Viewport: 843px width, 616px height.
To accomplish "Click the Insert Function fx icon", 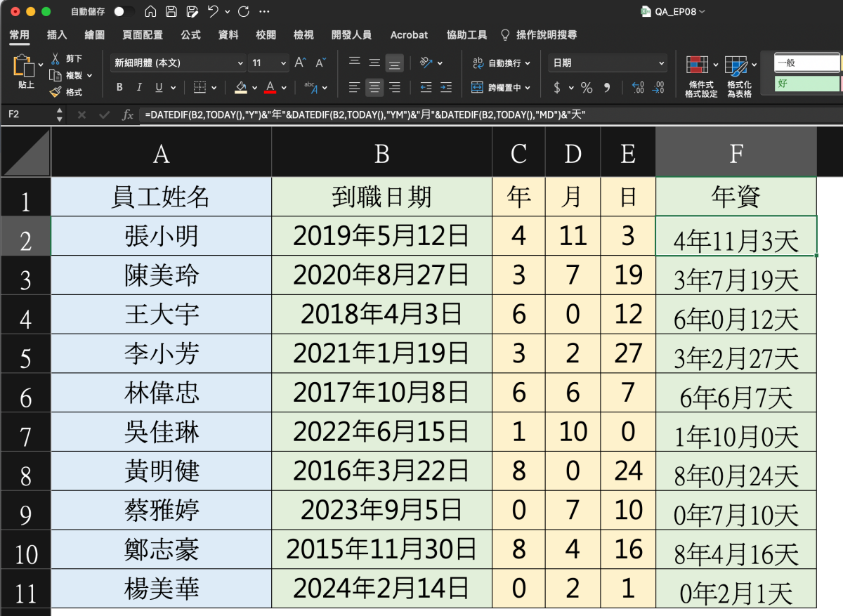I will (128, 114).
